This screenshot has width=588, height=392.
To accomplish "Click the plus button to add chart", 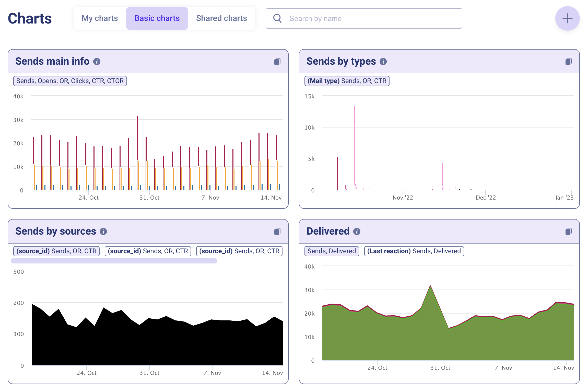I will pyautogui.click(x=567, y=18).
